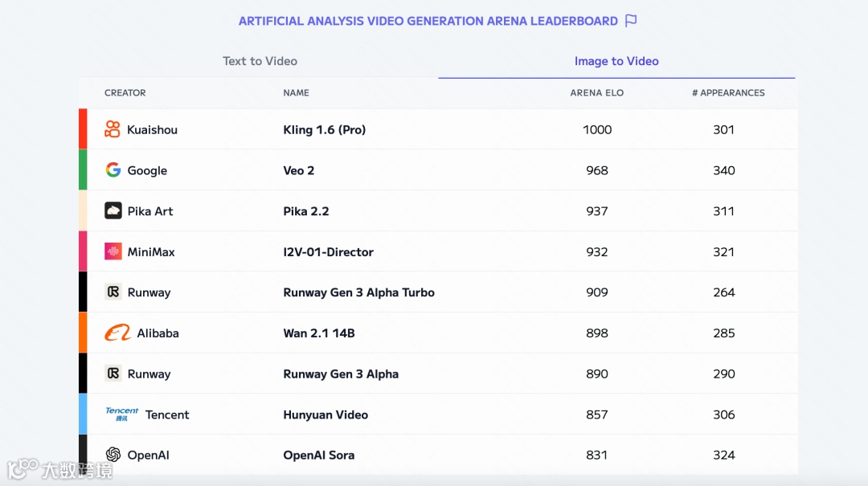Image resolution: width=868 pixels, height=486 pixels.
Task: Click the Alibaba logo icon
Action: [x=117, y=333]
